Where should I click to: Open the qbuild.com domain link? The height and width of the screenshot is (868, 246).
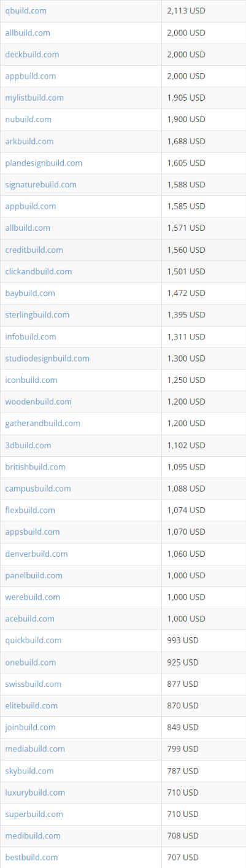[x=26, y=11]
